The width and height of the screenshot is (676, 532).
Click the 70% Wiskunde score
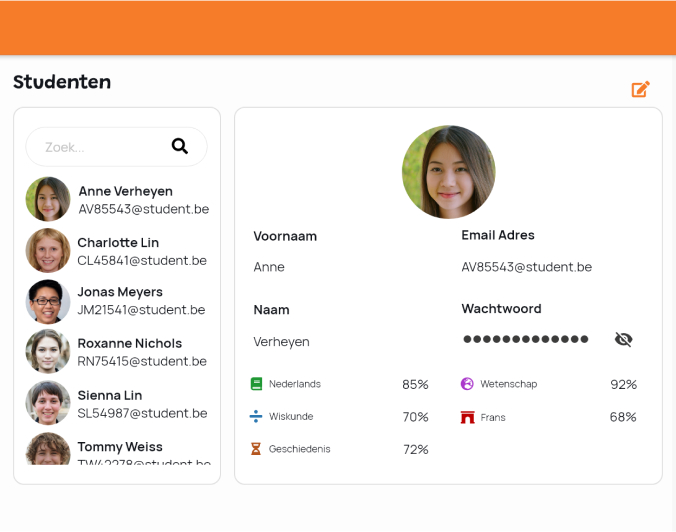[x=416, y=417]
